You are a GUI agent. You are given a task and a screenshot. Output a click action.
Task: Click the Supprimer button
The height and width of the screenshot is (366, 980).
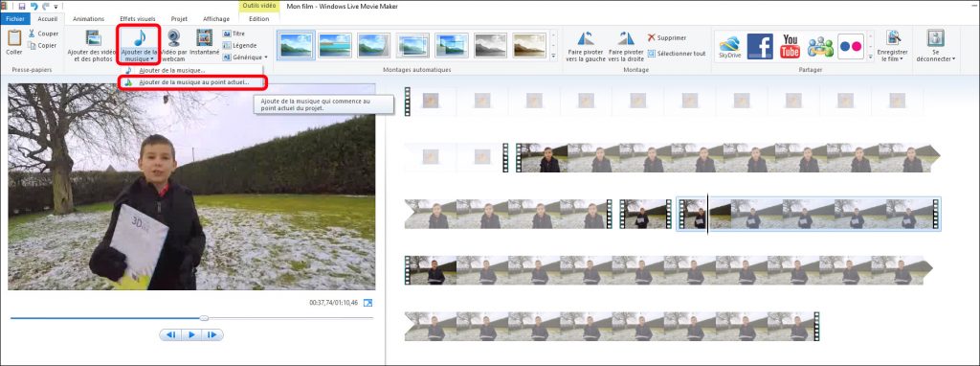(x=667, y=37)
